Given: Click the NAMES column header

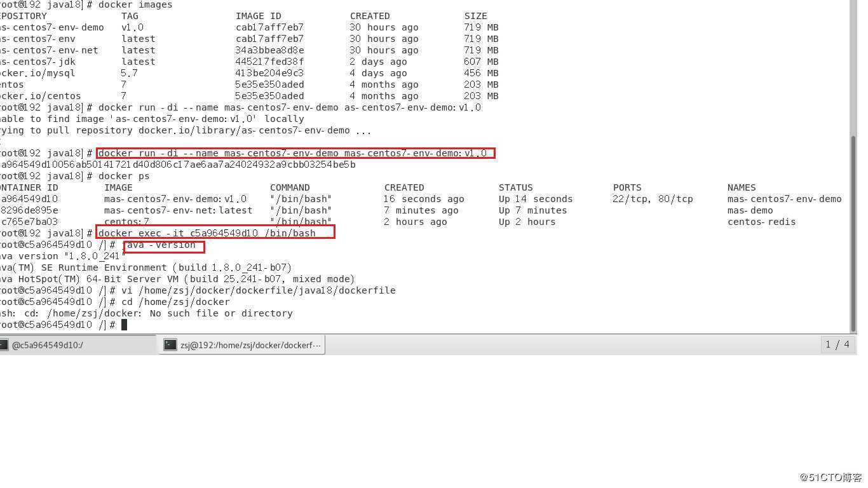Looking at the screenshot, I should point(742,187).
